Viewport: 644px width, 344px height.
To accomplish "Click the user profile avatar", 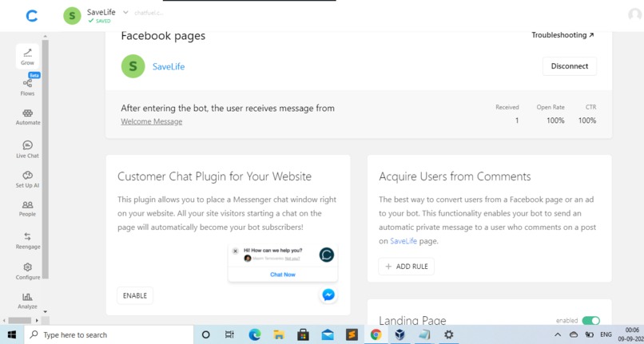I will (635, 14).
